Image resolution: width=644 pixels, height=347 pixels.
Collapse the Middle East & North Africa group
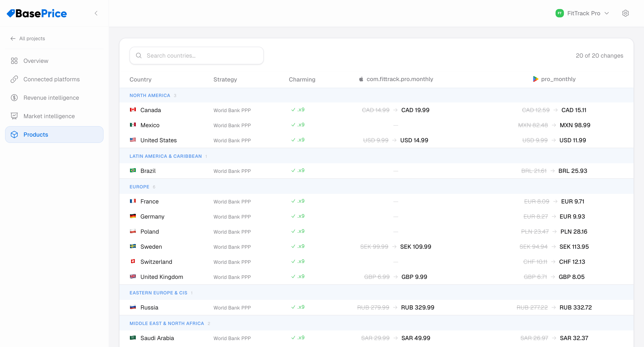pyautogui.click(x=376, y=323)
